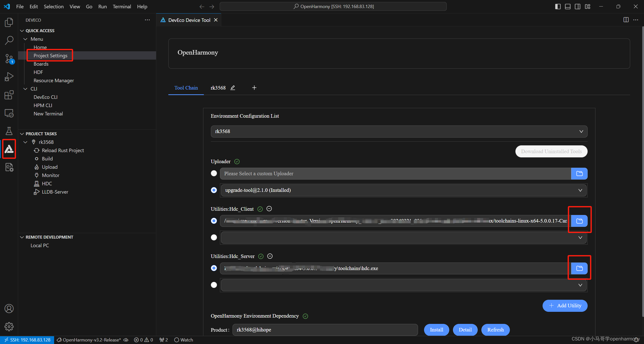Remove the Utilities:Hdc_Server entry via minus icon
The height and width of the screenshot is (344, 644).
pyautogui.click(x=270, y=256)
